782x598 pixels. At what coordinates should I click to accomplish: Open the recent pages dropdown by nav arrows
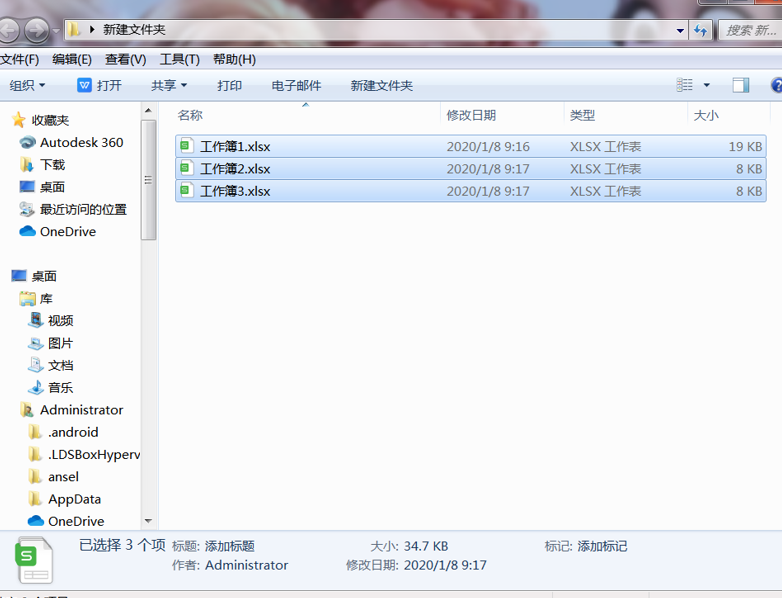click(55, 31)
